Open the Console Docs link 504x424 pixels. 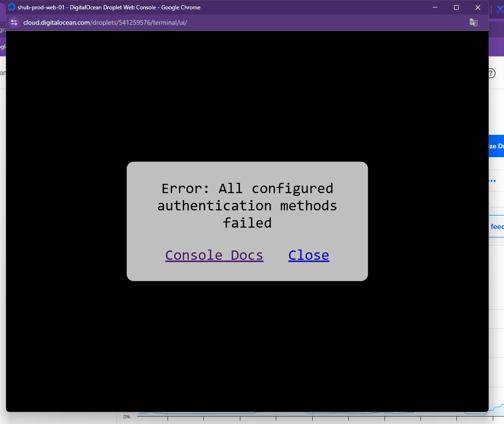pos(214,255)
